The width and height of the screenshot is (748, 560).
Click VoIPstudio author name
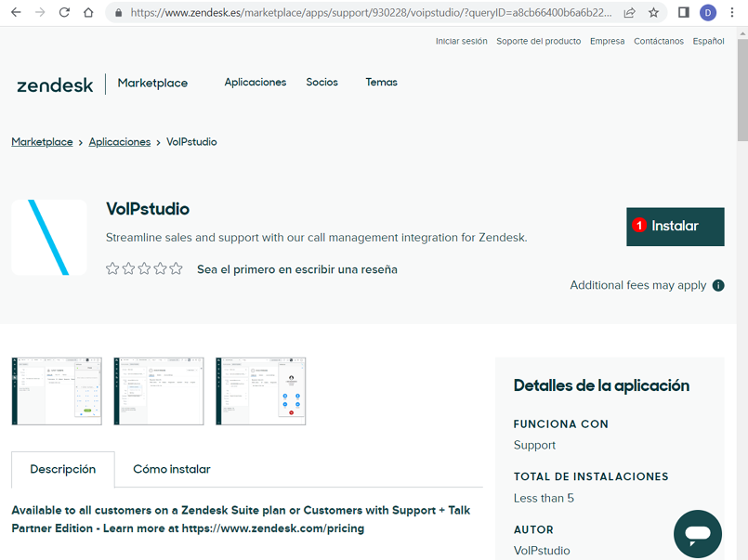pyautogui.click(x=542, y=551)
